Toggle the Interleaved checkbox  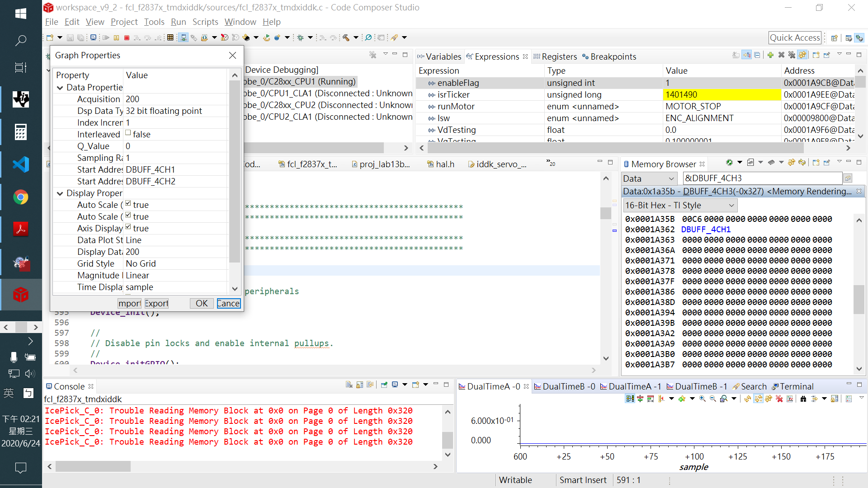click(128, 133)
